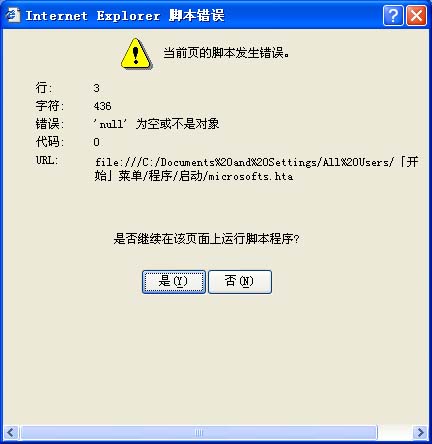Click the left arrow of horizontal scrollbar

[11, 433]
